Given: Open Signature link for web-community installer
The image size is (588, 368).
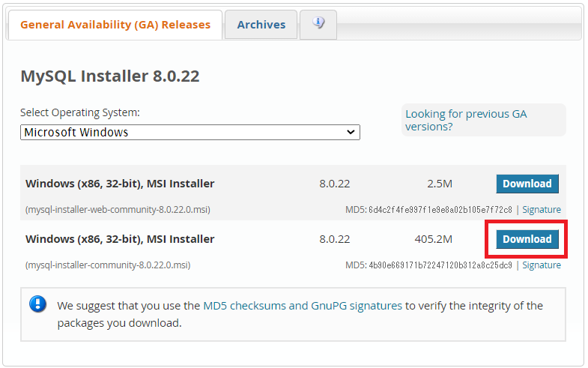Looking at the screenshot, I should tap(542, 210).
